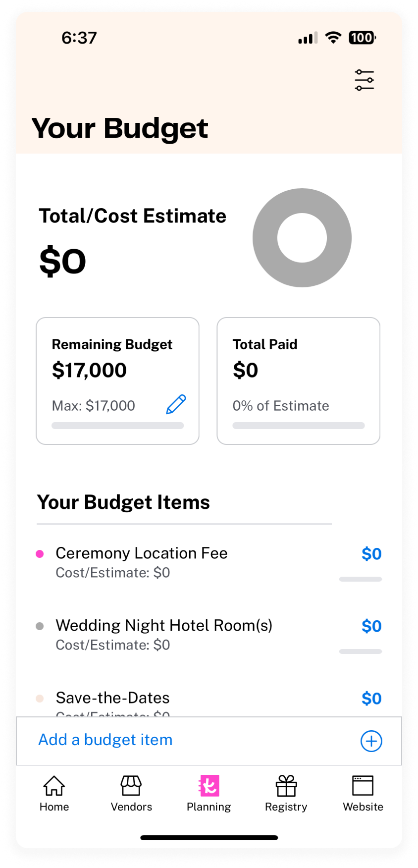Image resolution: width=418 pixels, height=868 pixels.
Task: Tap the $0 amount for Ceremony Location Fee
Action: click(371, 554)
